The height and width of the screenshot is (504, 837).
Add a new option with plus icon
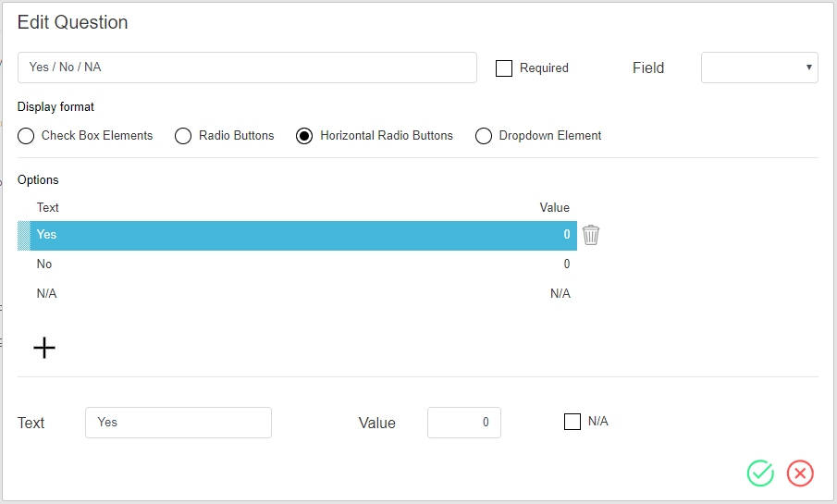pyautogui.click(x=44, y=348)
